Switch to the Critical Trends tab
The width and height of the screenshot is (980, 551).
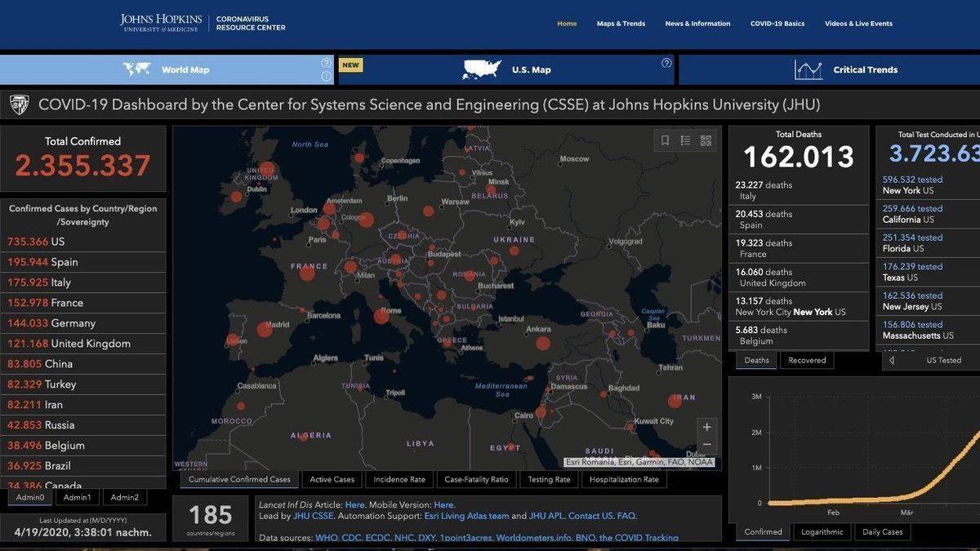829,69
